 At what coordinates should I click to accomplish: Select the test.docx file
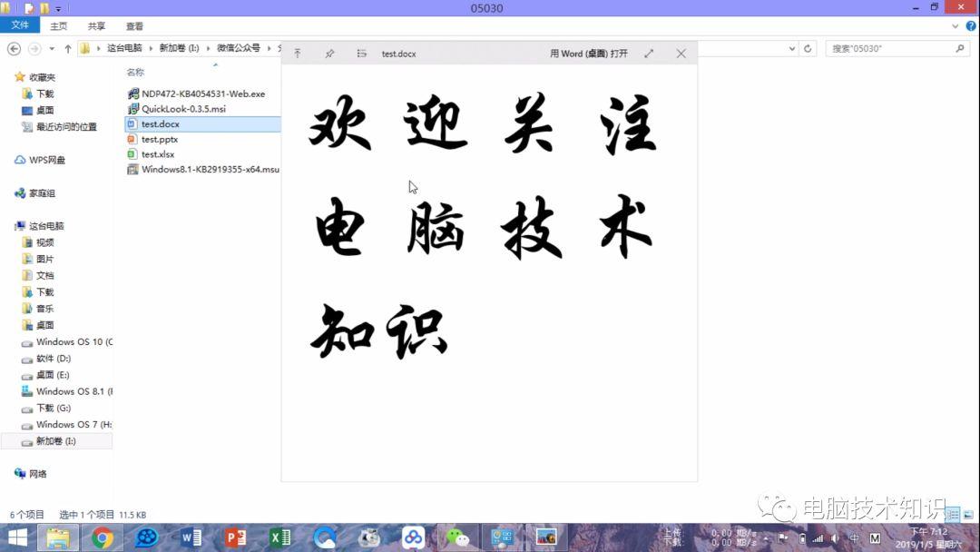pos(202,123)
